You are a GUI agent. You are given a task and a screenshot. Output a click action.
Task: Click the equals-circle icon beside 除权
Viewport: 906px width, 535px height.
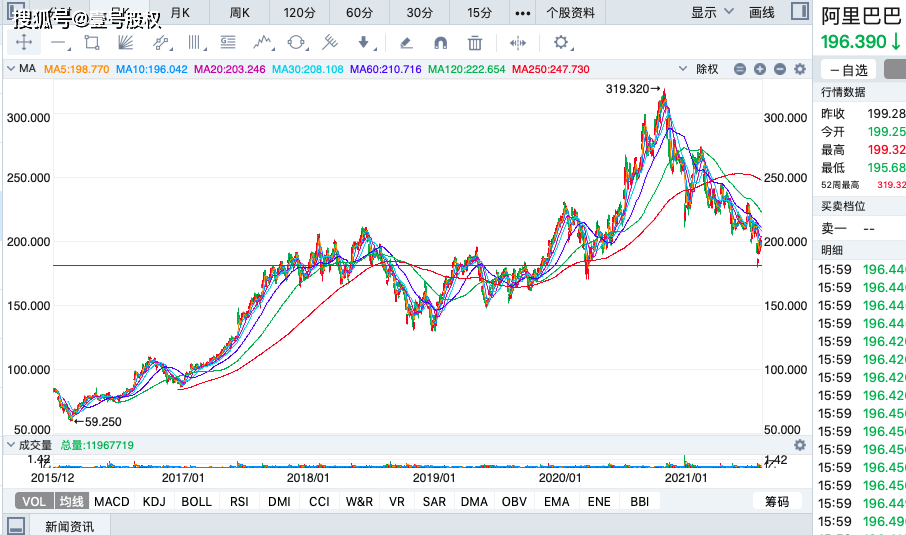740,69
